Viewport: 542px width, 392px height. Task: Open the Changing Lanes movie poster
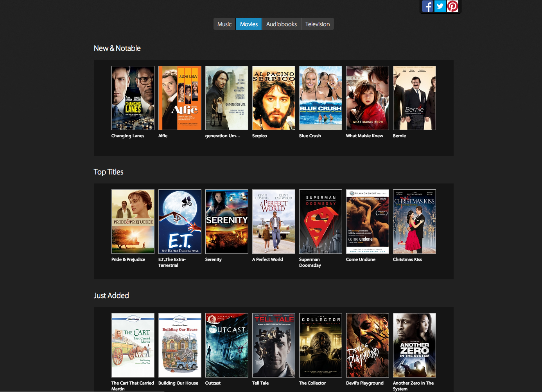(133, 98)
